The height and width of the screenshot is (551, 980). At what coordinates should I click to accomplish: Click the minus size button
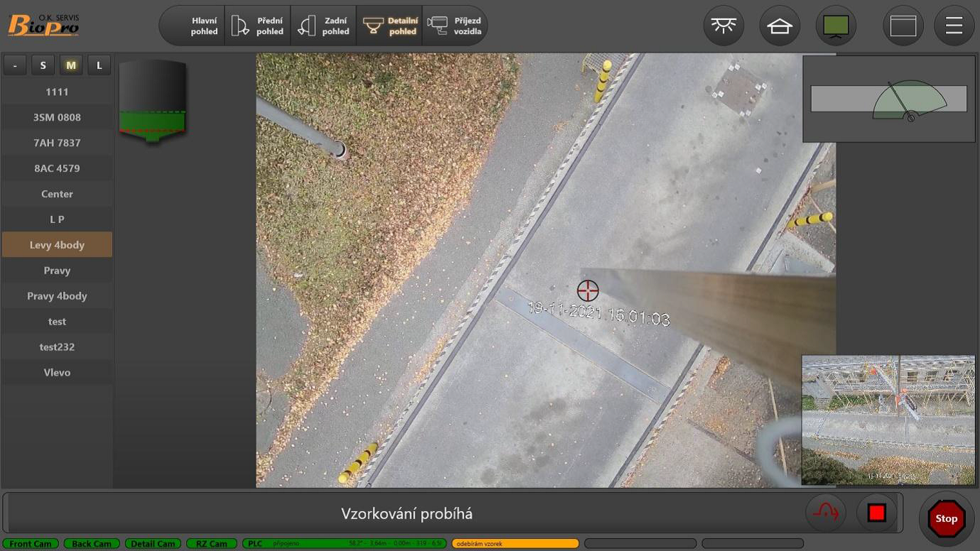click(15, 65)
